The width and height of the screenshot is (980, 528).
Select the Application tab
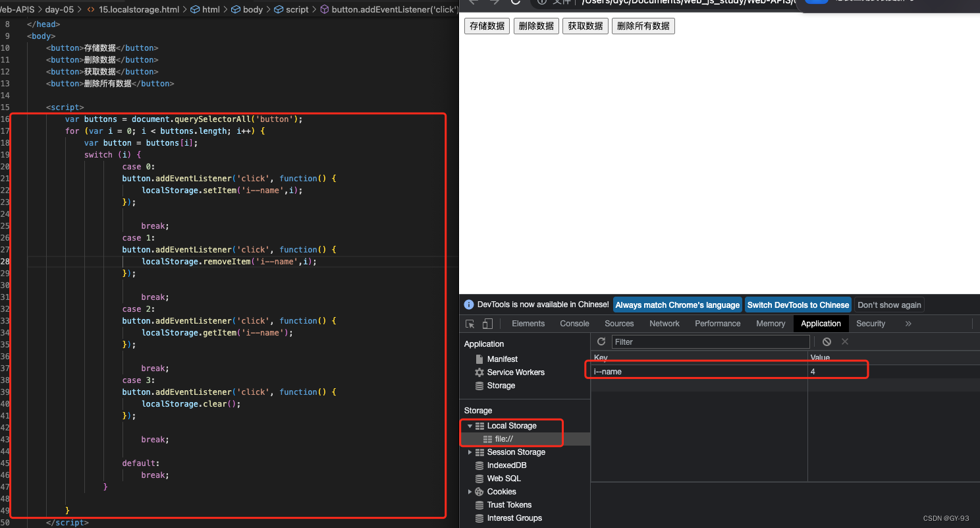[821, 324]
